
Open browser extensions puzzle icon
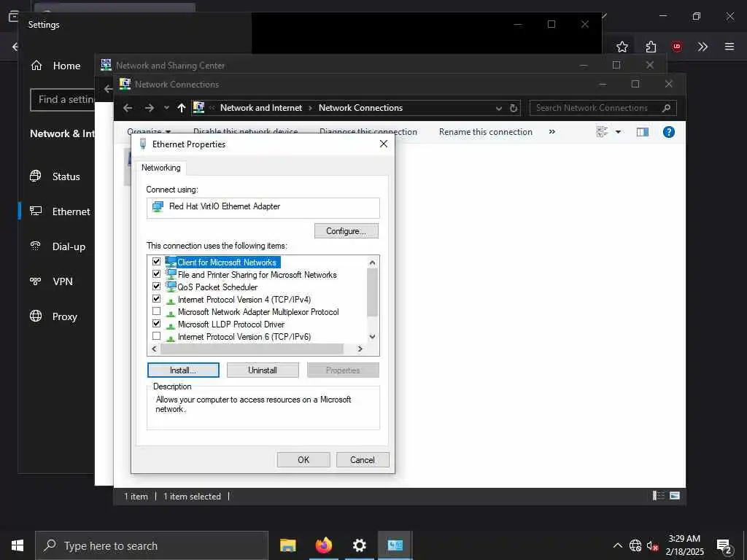[x=651, y=47]
